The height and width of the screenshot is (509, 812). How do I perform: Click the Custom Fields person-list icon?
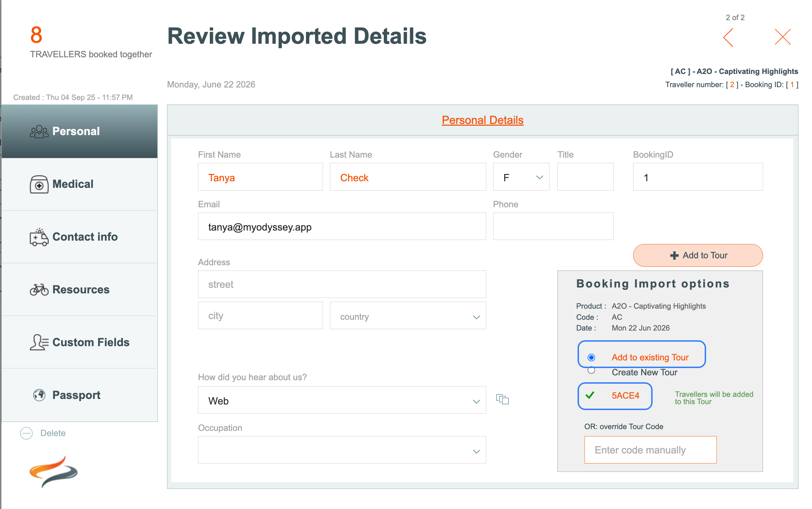pyautogui.click(x=39, y=342)
